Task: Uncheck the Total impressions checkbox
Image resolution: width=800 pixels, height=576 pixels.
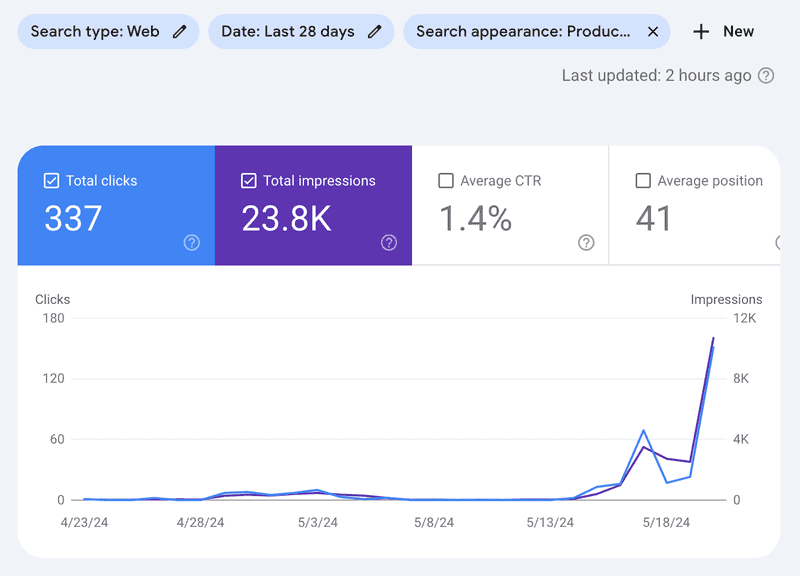Action: pyautogui.click(x=249, y=181)
